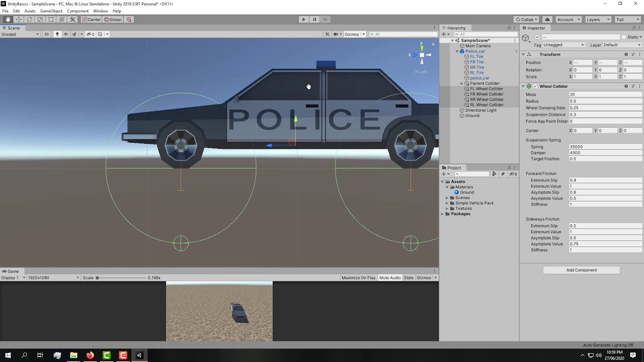Open the Layer dropdown showing Default
Image resolution: width=644 pixels, height=362 pixels.
pos(622,45)
